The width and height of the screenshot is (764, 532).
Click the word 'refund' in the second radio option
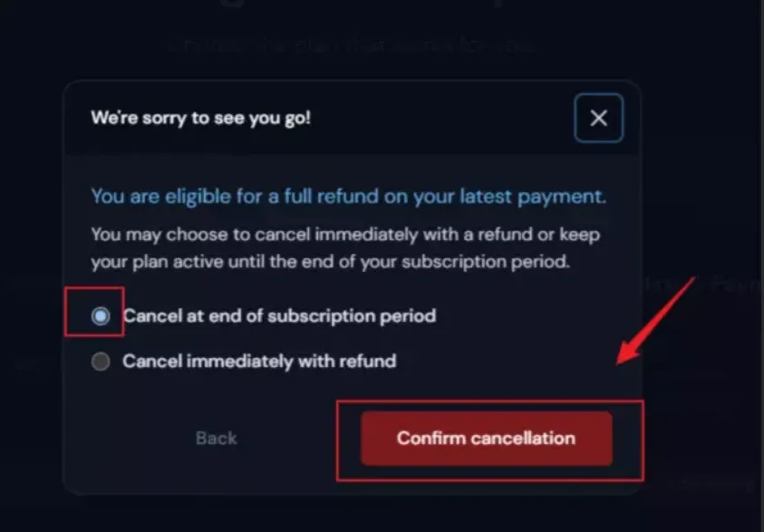pos(369,361)
